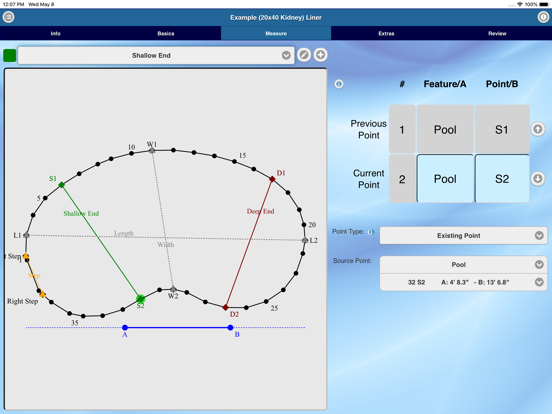Add a new feature with plus icon
Screen dimensions: 552x414
pyautogui.click(x=320, y=55)
